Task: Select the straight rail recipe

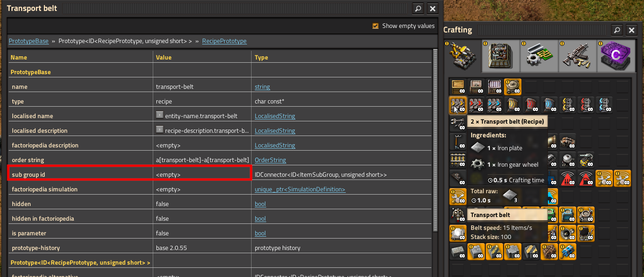Action: [x=458, y=160]
